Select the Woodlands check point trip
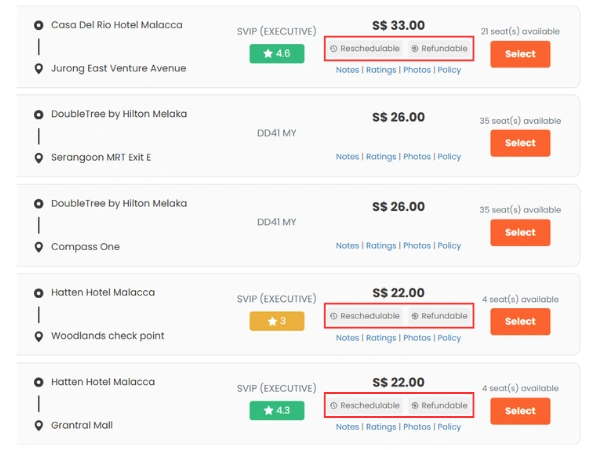Image resolution: width=600 pixels, height=450 pixels. 520,321
